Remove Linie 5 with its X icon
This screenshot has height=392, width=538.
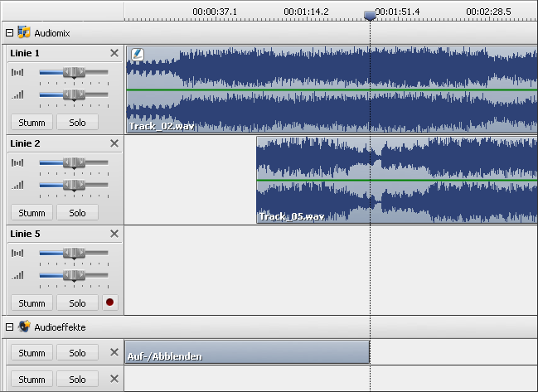pos(114,234)
